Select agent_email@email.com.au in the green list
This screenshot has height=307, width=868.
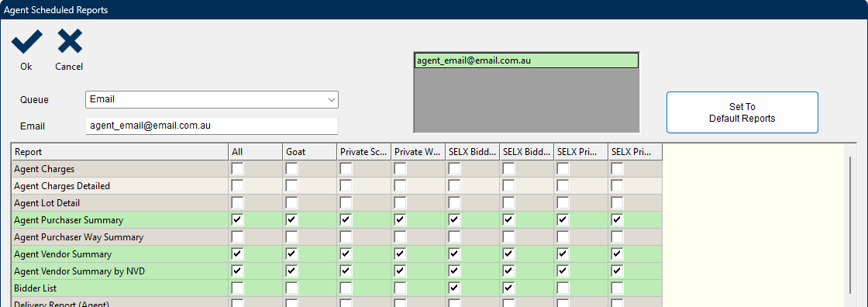526,60
